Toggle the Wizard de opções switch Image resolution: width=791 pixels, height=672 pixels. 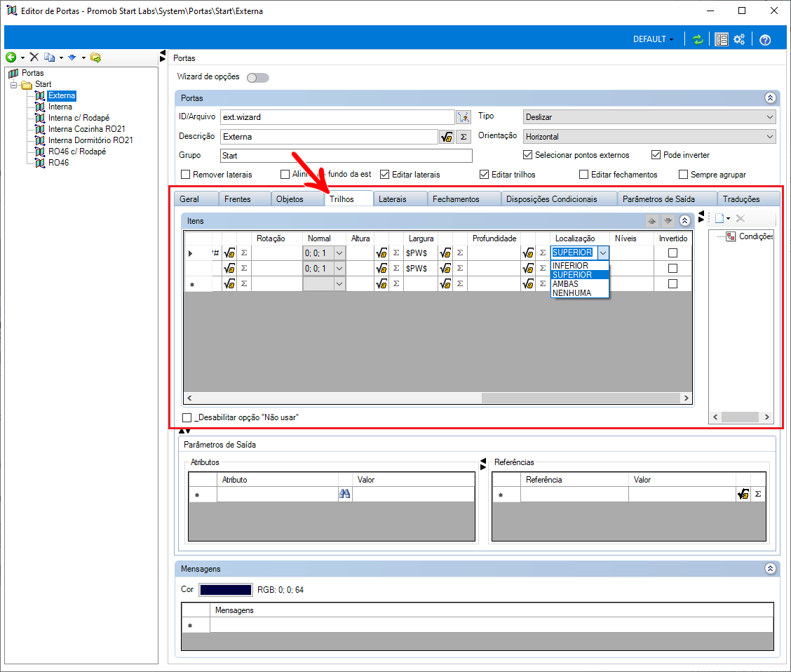pos(258,78)
